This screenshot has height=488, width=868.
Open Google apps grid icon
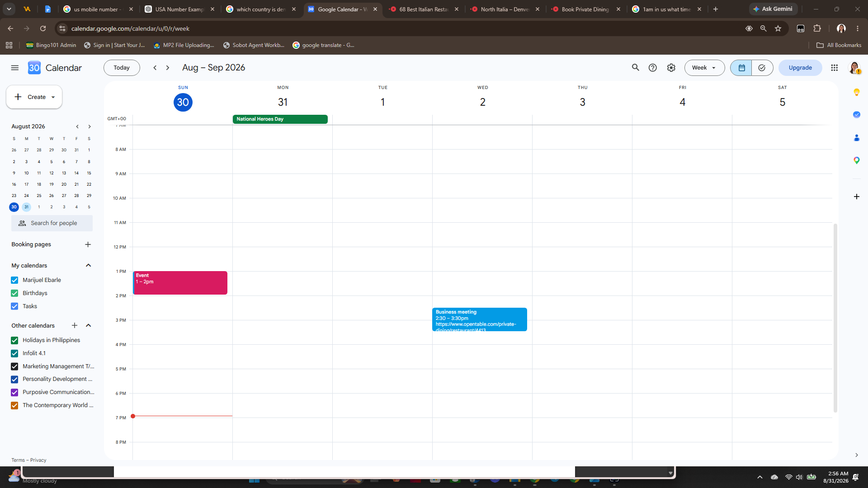[x=834, y=68]
